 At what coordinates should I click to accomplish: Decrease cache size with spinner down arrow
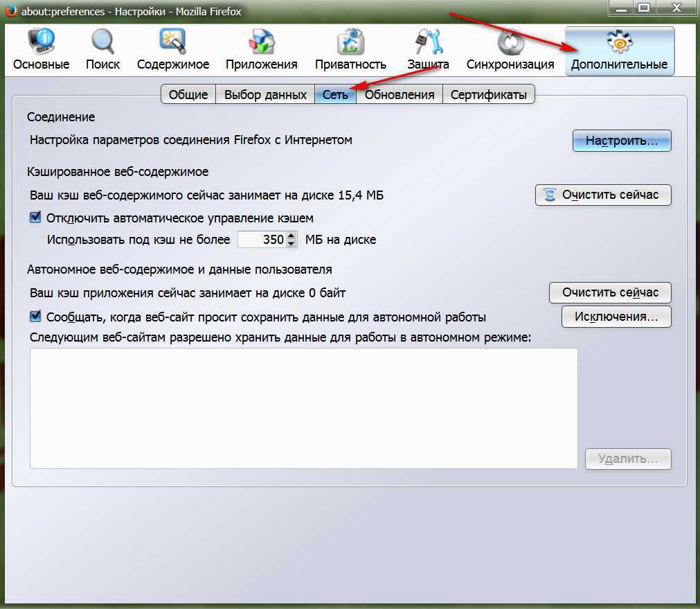tap(291, 243)
